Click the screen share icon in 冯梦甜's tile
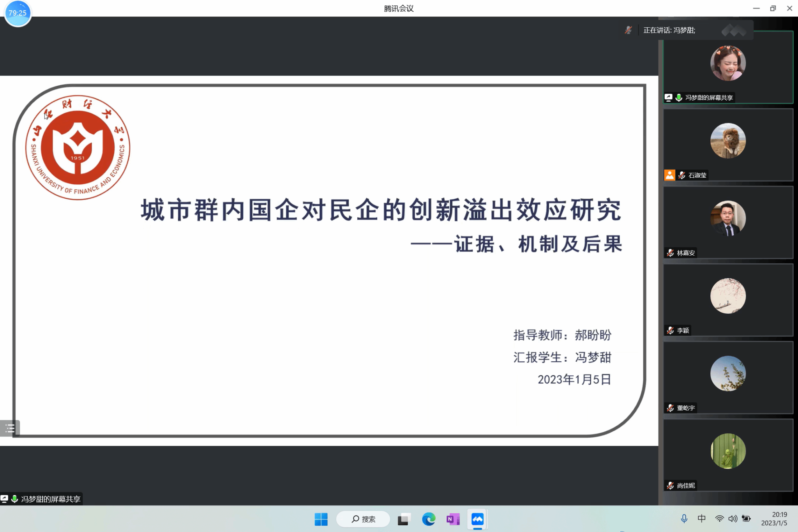Screen dimensions: 798x532 (x=668, y=97)
